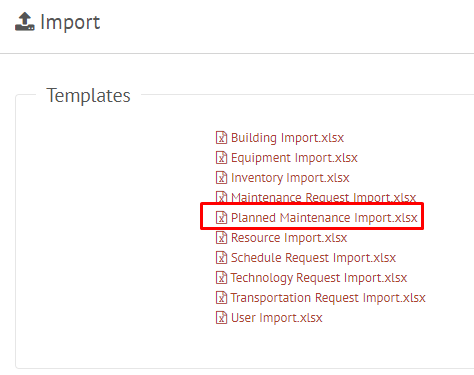Download the Transportation Request Import.xlsx template

pyautogui.click(x=328, y=298)
